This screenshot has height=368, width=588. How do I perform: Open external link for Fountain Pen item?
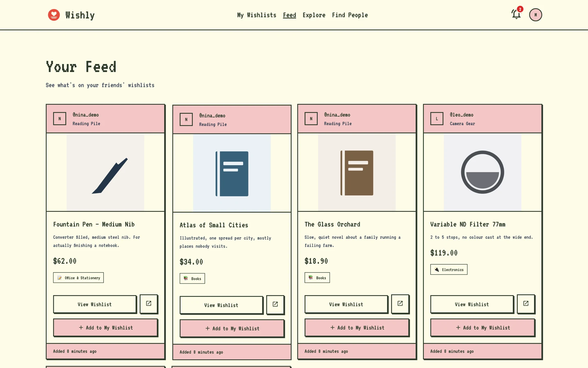click(x=149, y=304)
